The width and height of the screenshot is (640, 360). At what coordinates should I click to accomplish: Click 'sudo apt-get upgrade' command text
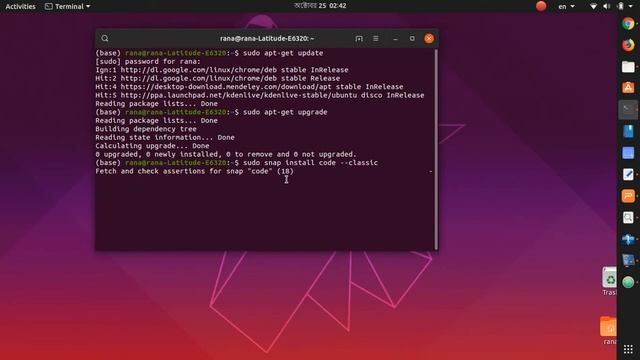[285, 112]
